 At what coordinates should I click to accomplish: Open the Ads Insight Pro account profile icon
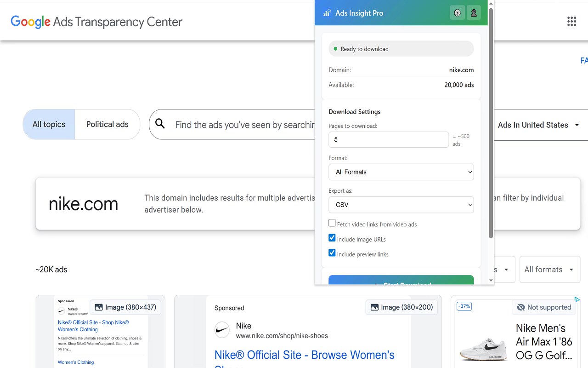coord(474,13)
